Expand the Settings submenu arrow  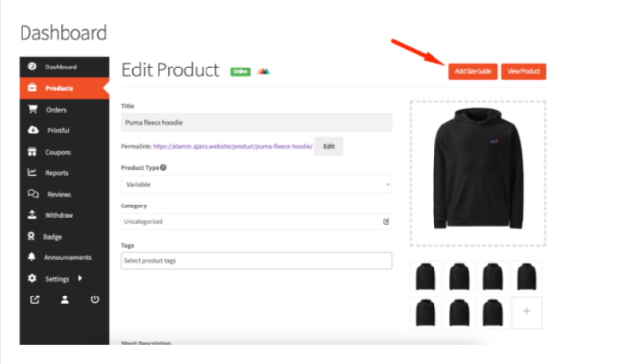[x=80, y=278]
